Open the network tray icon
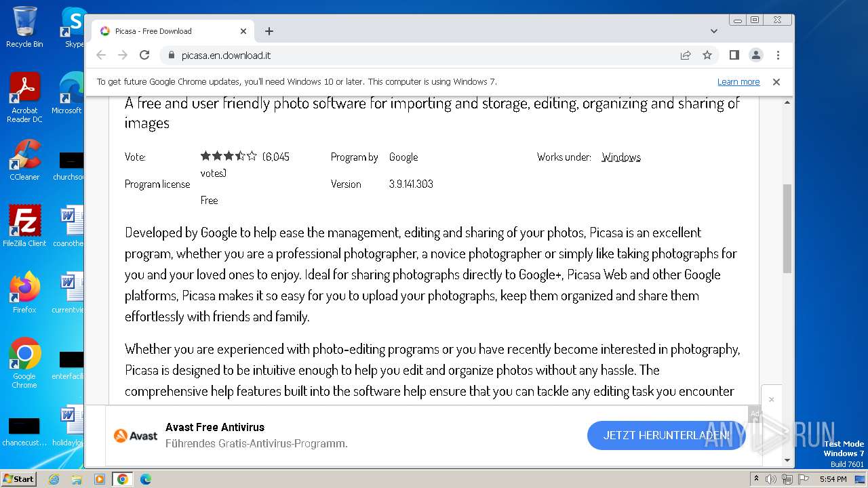Viewport: 868px width, 488px height. coord(787,479)
